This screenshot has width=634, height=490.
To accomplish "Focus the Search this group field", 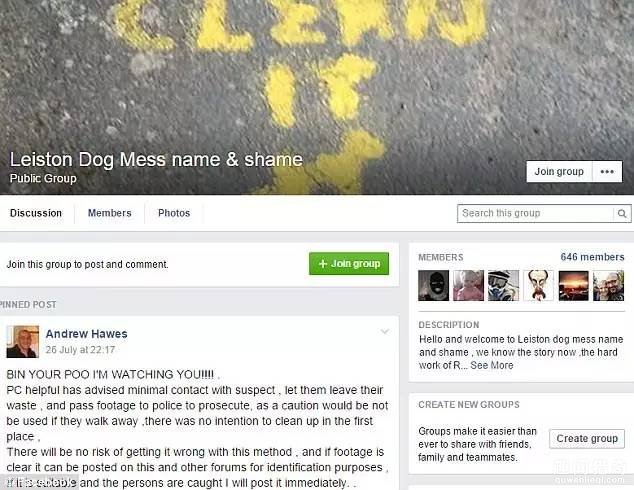I will tap(535, 213).
